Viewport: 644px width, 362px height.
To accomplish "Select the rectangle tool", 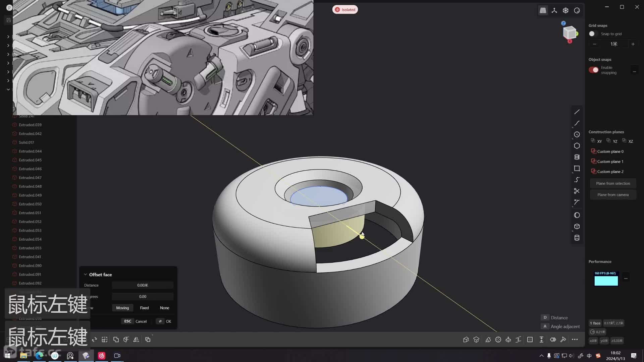I will (x=577, y=168).
